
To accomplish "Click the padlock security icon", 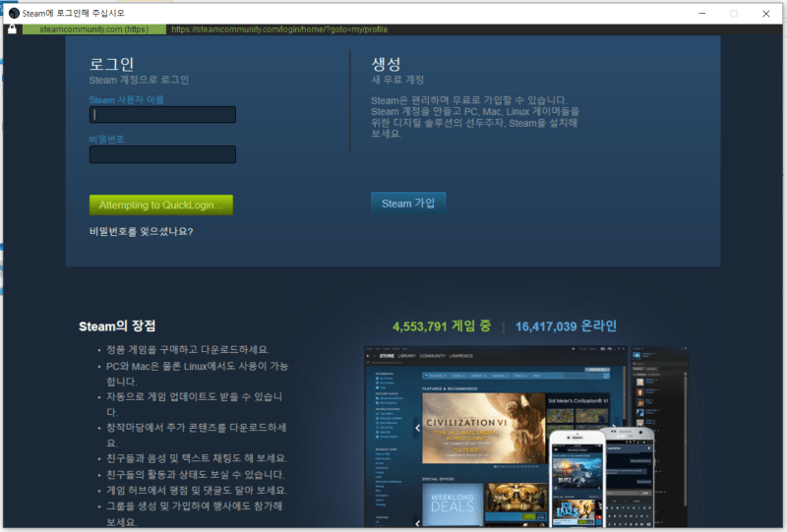I will click(12, 30).
